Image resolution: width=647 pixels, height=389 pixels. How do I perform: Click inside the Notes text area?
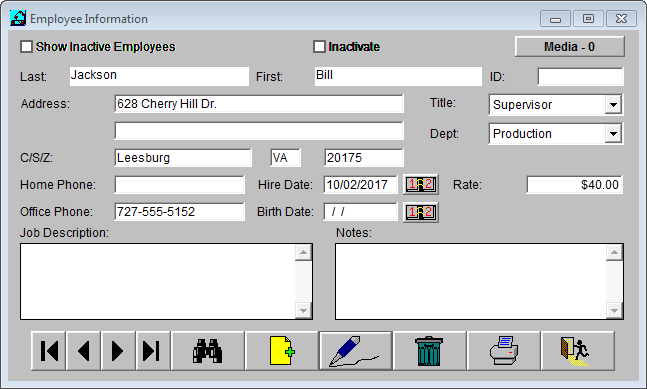[471, 281]
